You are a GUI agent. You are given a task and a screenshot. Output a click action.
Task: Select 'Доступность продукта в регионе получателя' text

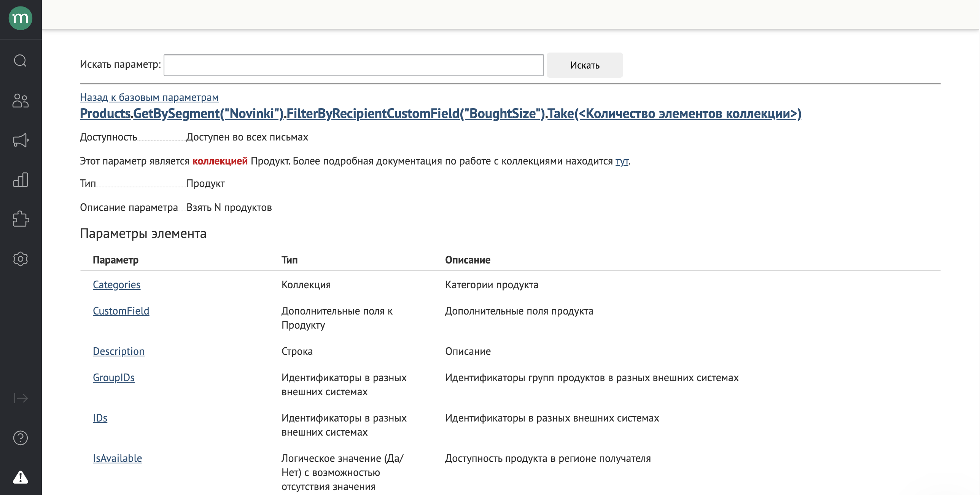(x=548, y=458)
